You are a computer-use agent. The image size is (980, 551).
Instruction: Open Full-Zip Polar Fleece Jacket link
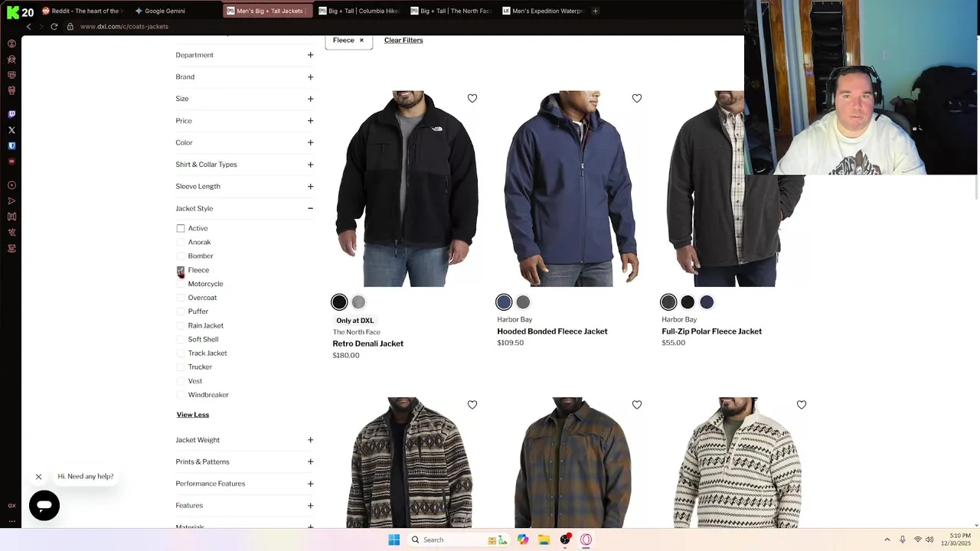click(712, 331)
